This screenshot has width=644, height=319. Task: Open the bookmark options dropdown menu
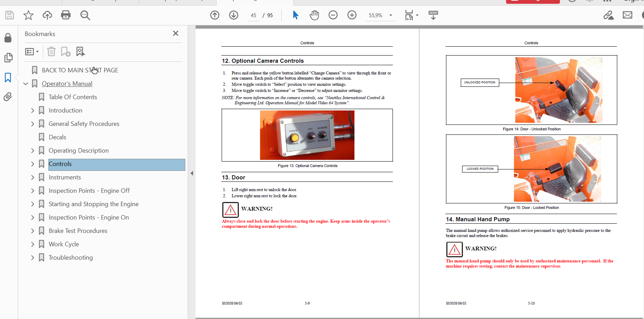tap(32, 52)
